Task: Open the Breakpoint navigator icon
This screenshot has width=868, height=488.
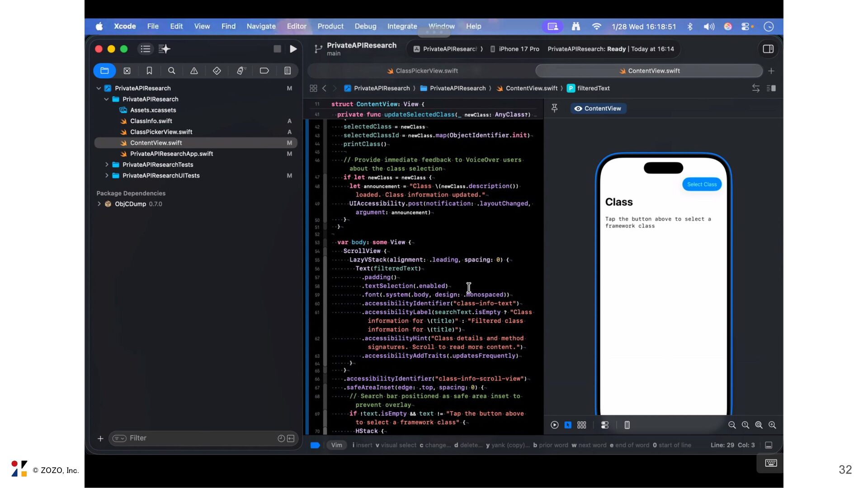Action: tap(264, 71)
